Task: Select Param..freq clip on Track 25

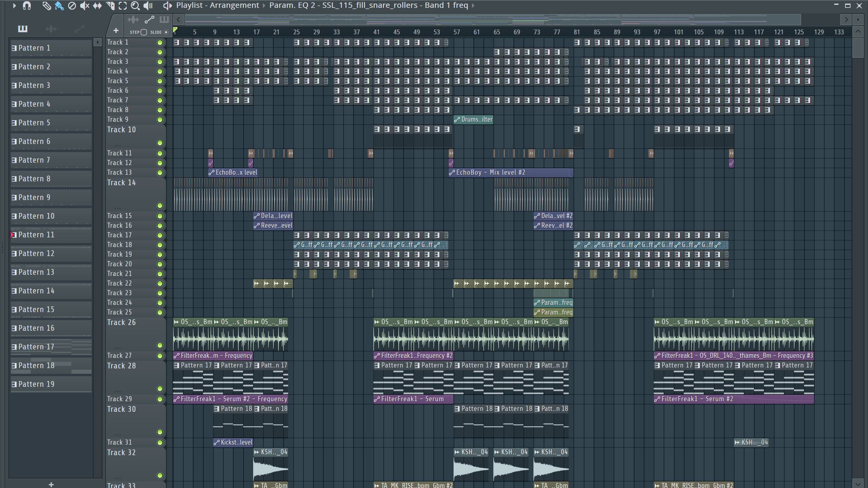Action: point(553,313)
